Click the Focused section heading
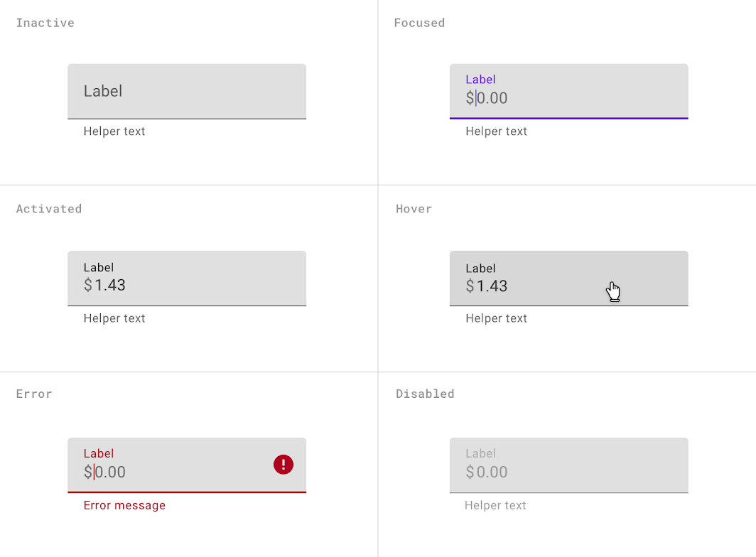The image size is (756, 557). pos(419,23)
